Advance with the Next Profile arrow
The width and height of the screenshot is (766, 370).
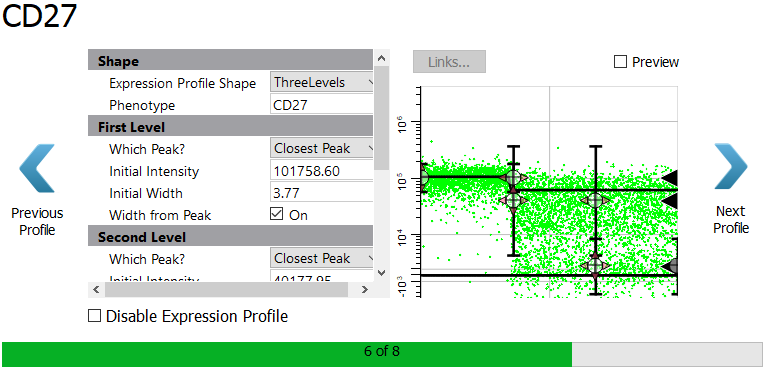coord(730,166)
